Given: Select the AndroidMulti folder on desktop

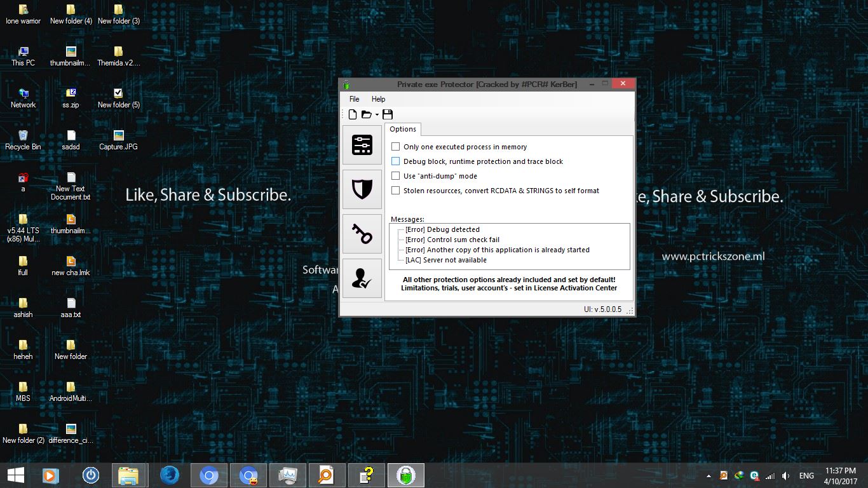Looking at the screenshot, I should click(x=71, y=392).
